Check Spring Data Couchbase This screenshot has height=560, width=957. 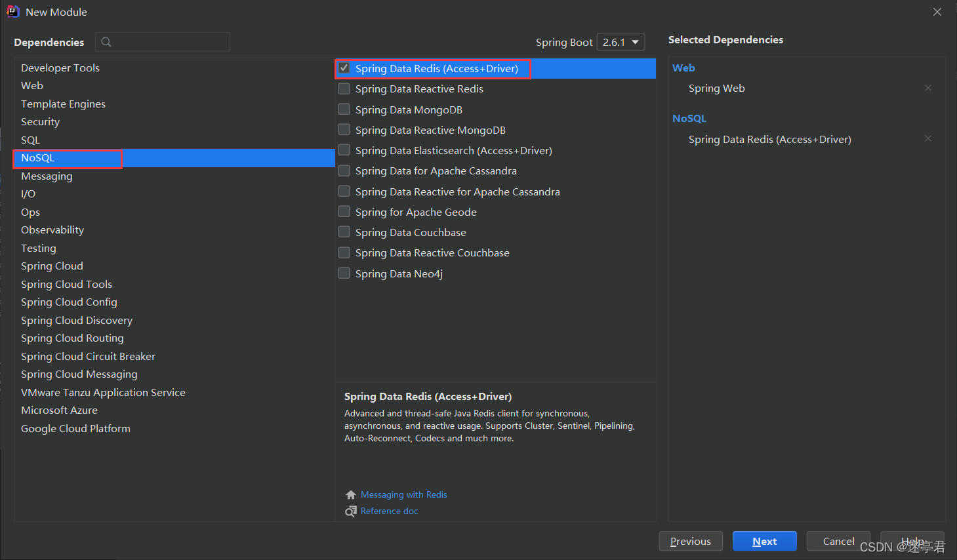[x=344, y=232]
